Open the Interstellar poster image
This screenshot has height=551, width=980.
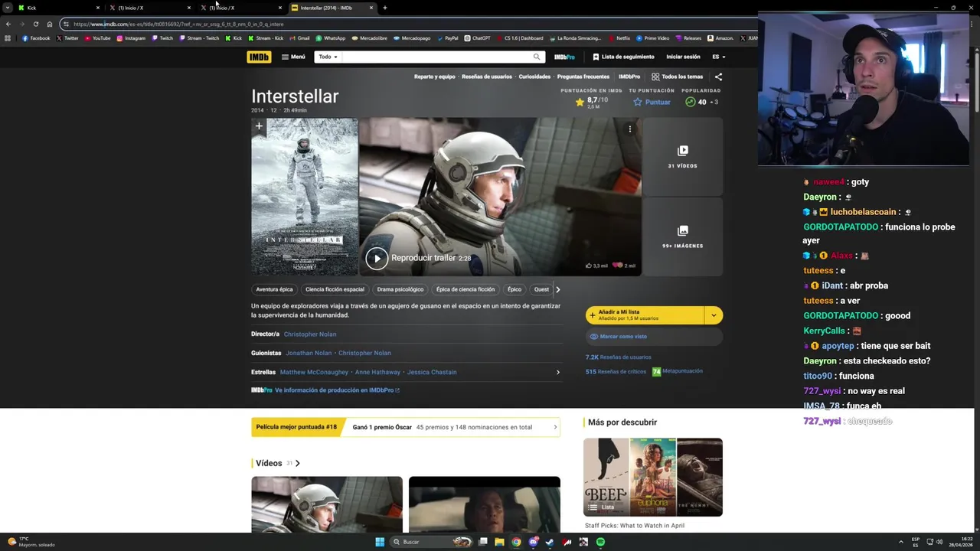(305, 197)
